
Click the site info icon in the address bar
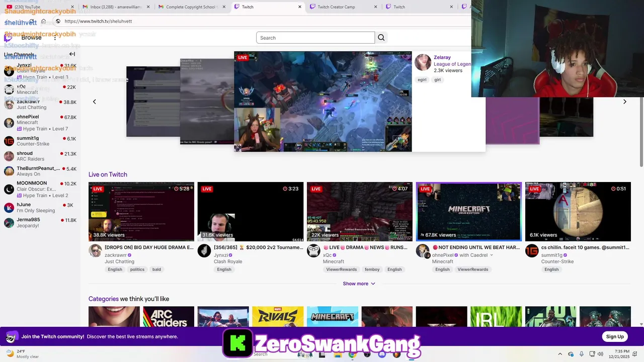(x=58, y=21)
